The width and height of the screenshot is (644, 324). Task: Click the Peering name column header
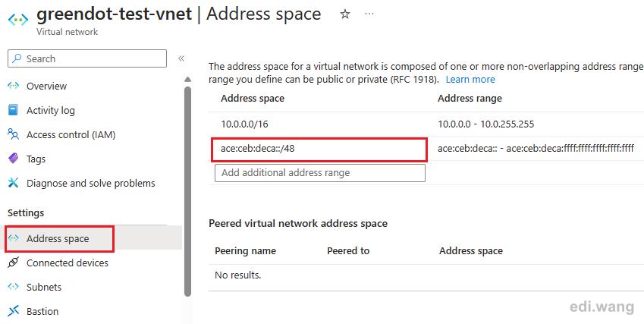click(245, 251)
